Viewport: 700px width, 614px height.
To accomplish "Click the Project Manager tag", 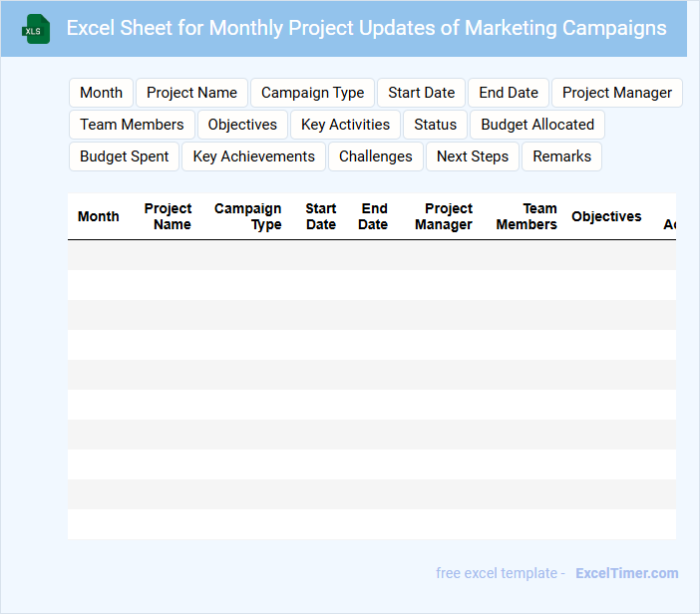I will 617,93.
